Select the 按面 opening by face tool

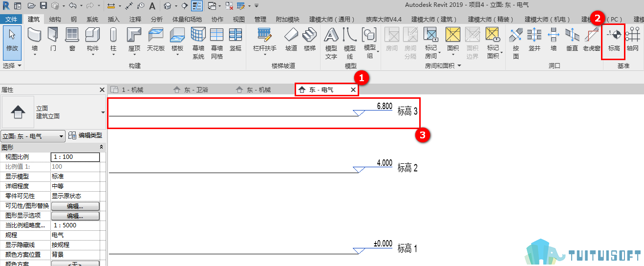(516, 43)
